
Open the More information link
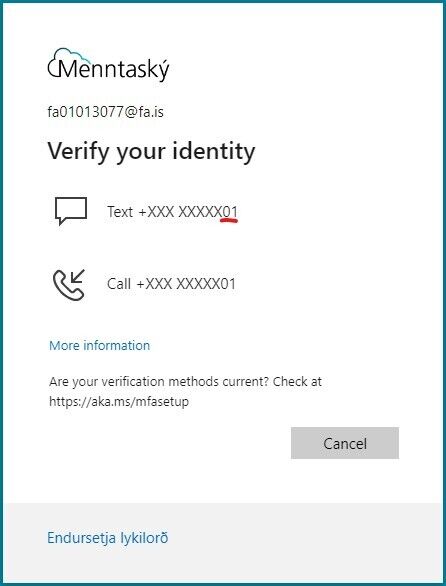pyautogui.click(x=99, y=345)
